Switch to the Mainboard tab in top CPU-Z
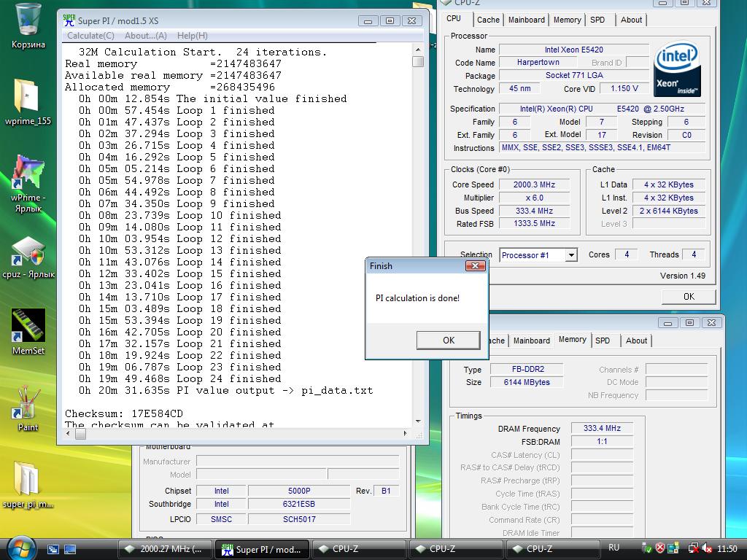This screenshot has width=747, height=560. point(527,20)
